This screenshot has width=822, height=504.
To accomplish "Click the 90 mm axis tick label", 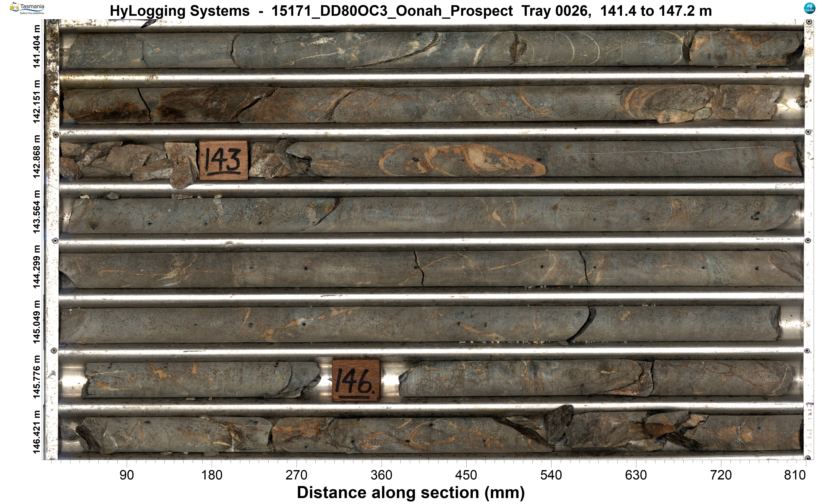I will pos(127,475).
